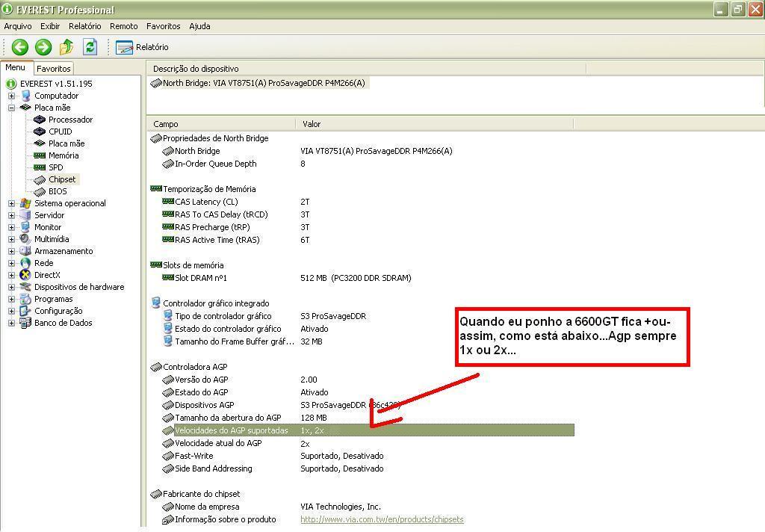Expand the Rede tree node
The width and height of the screenshot is (765, 532).
point(12,263)
